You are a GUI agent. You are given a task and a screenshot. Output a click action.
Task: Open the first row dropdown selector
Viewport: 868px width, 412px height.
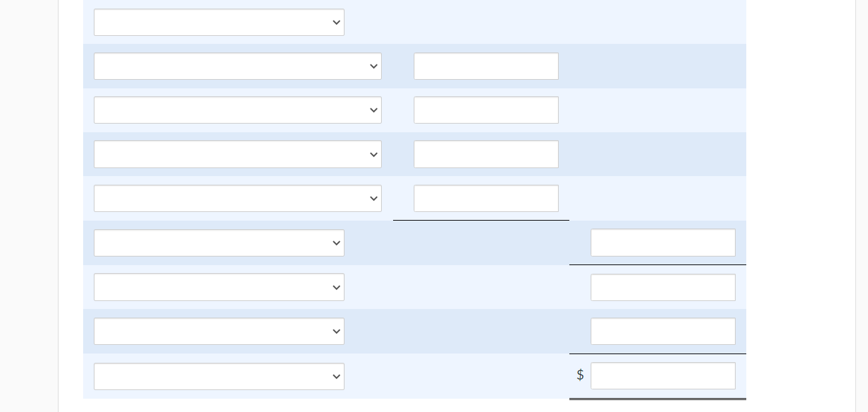(219, 22)
